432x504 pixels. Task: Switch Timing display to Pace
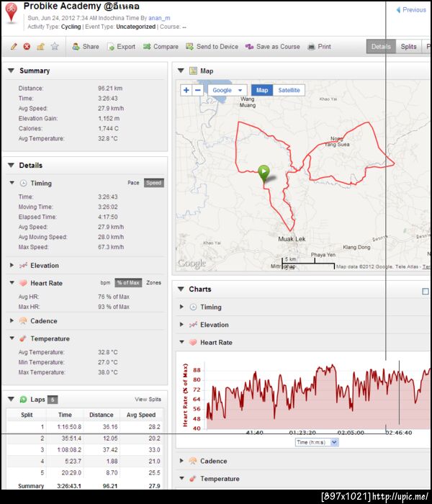coord(133,183)
